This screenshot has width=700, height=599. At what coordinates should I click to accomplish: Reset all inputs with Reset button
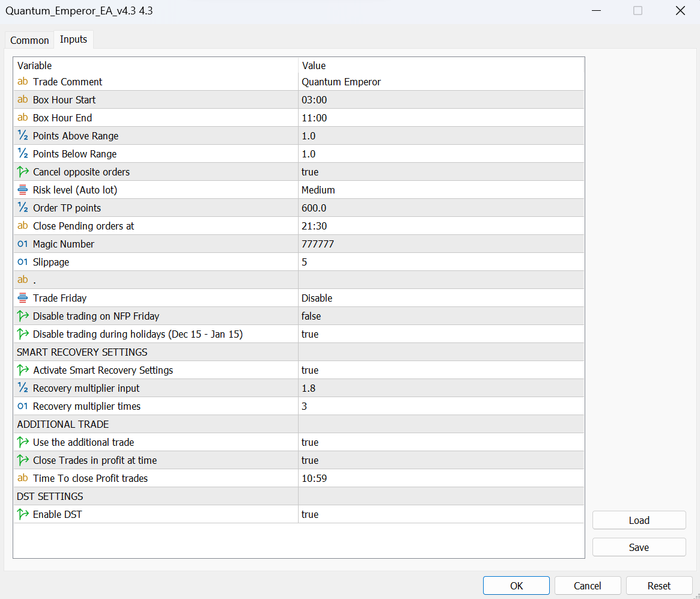(659, 586)
